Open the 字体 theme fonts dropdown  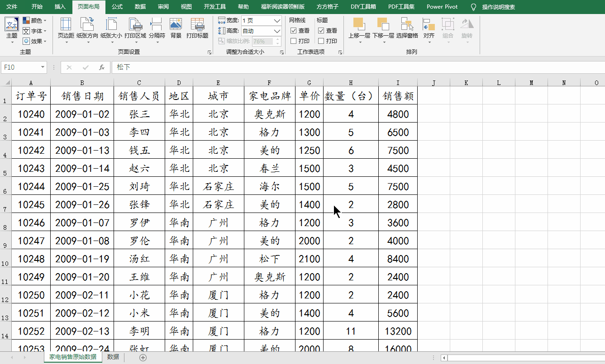pos(35,31)
